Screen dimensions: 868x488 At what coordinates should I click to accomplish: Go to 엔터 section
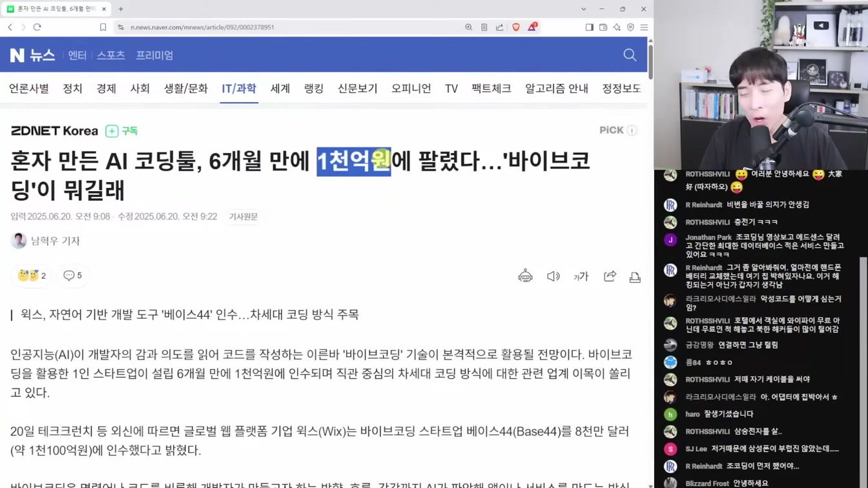(x=77, y=56)
